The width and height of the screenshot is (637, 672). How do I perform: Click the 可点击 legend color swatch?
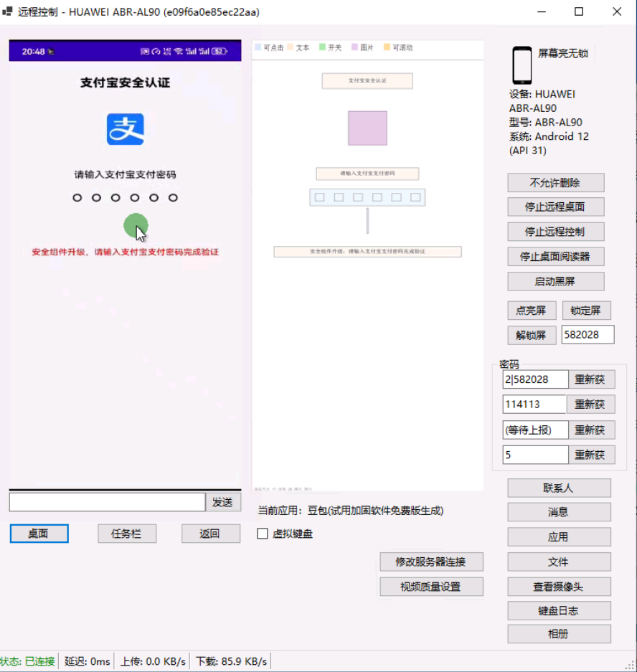pyautogui.click(x=258, y=47)
